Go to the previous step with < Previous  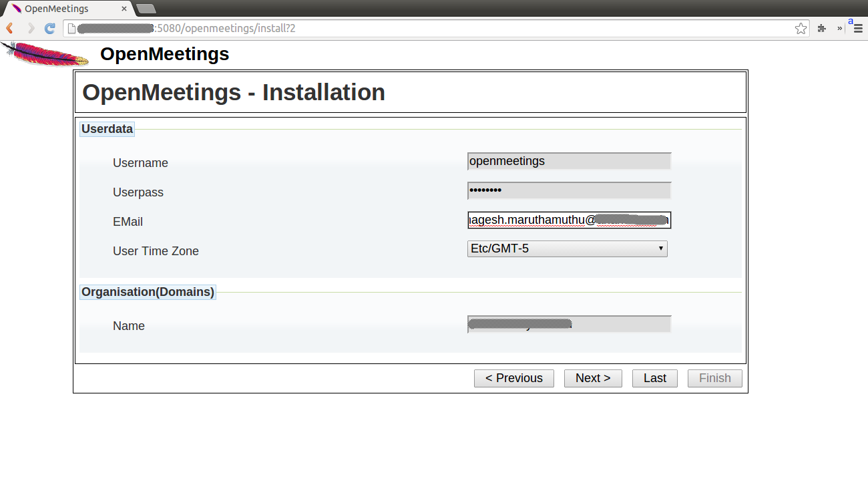click(514, 378)
